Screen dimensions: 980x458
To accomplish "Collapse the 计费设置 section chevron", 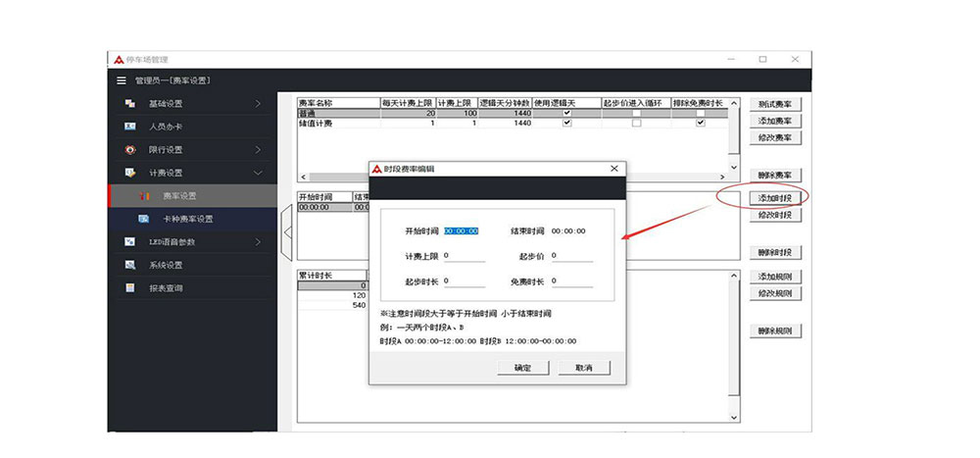I will 258,173.
